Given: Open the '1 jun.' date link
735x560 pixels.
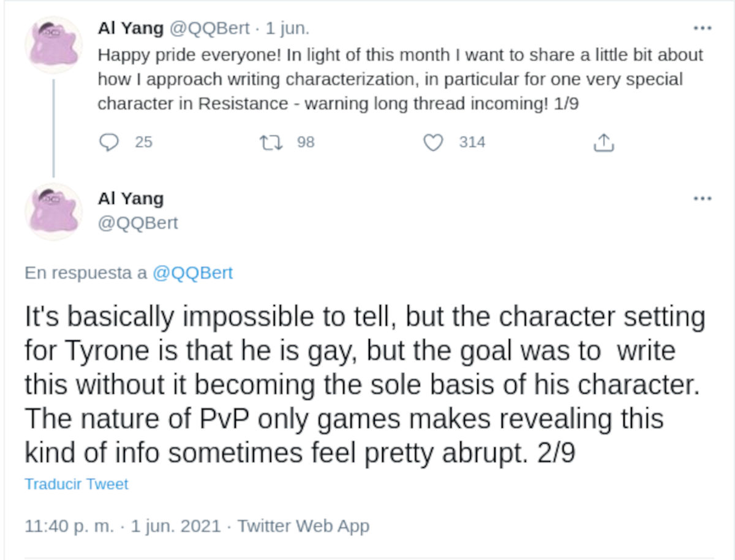Looking at the screenshot, I should click(287, 28).
